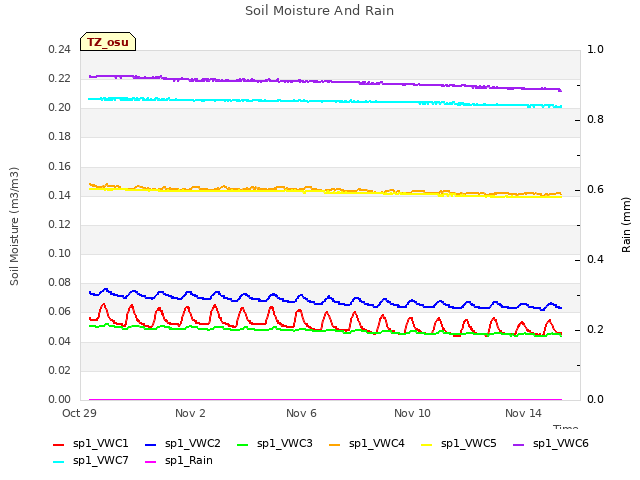This screenshot has height=480, width=640.
Task: Click the chart title Soil Moisture And Rain
Action: pyautogui.click(x=320, y=11)
